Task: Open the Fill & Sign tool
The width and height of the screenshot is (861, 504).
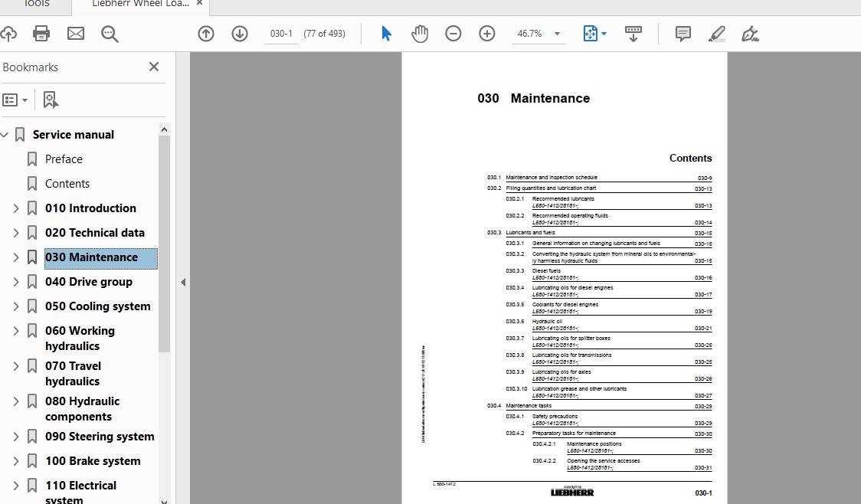Action: tap(750, 34)
